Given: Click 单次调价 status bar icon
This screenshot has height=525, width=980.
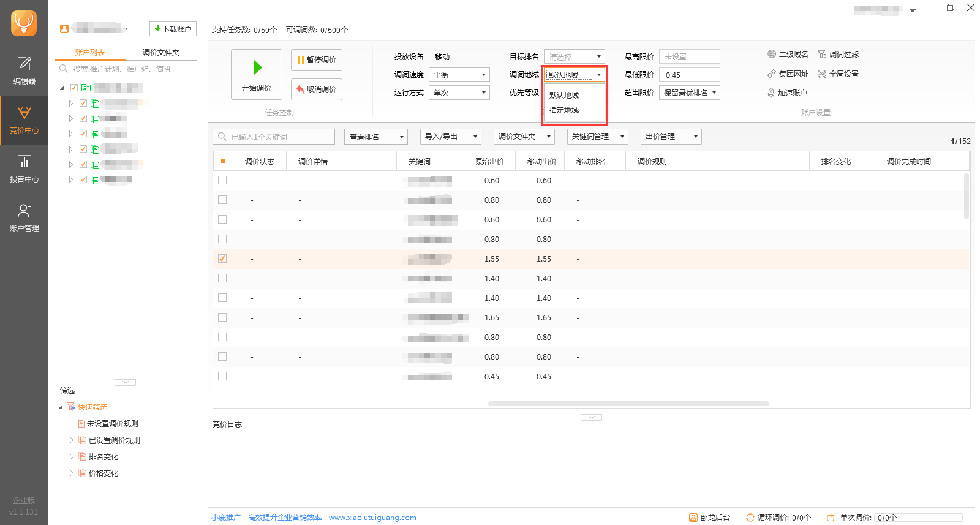Looking at the screenshot, I should click(831, 518).
